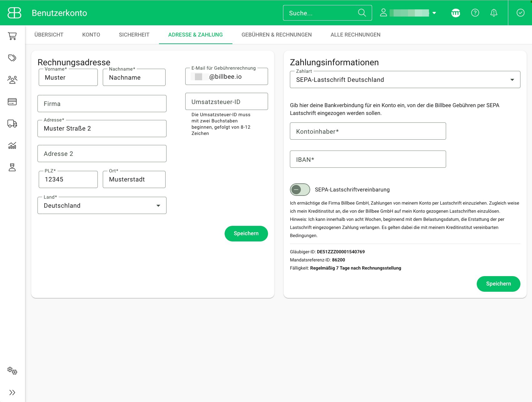Click the Nachname input field
Viewport: 532px width, 402px height.
tap(134, 77)
